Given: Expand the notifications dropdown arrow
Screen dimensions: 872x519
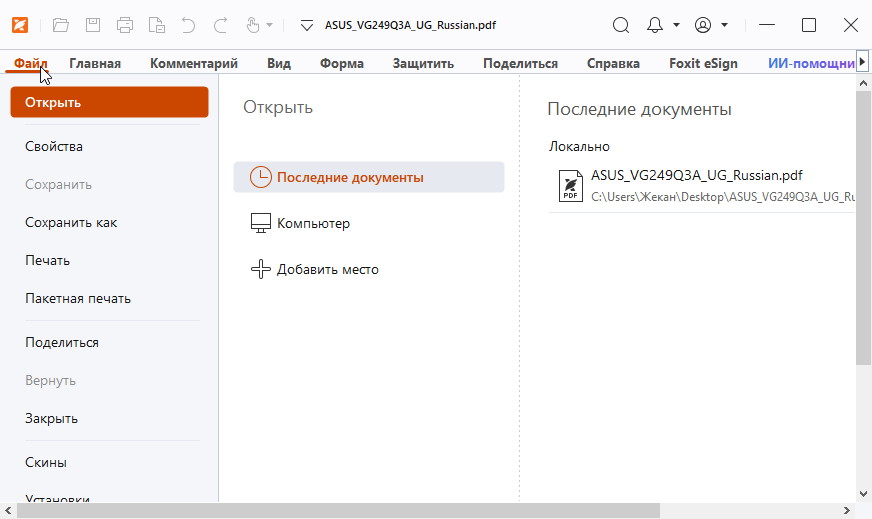Looking at the screenshot, I should 676,25.
